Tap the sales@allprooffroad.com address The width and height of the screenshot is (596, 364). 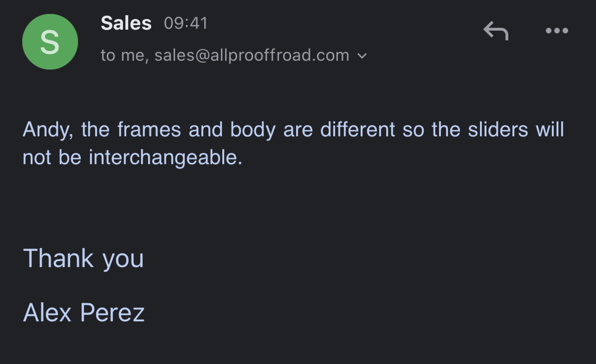coord(252,55)
